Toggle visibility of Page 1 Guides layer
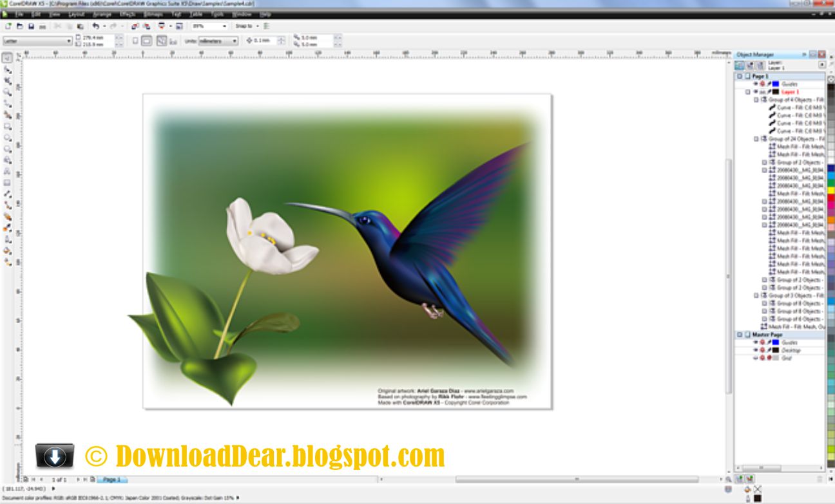 pyautogui.click(x=756, y=84)
